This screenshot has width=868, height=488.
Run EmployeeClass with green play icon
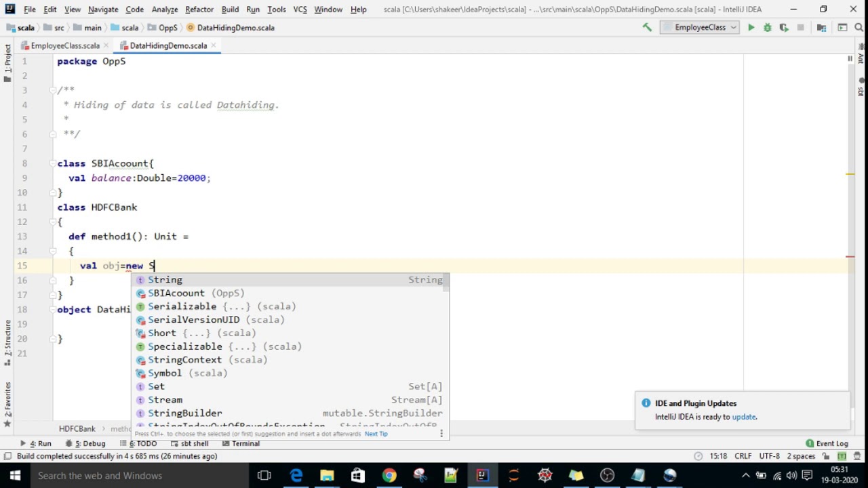751,28
